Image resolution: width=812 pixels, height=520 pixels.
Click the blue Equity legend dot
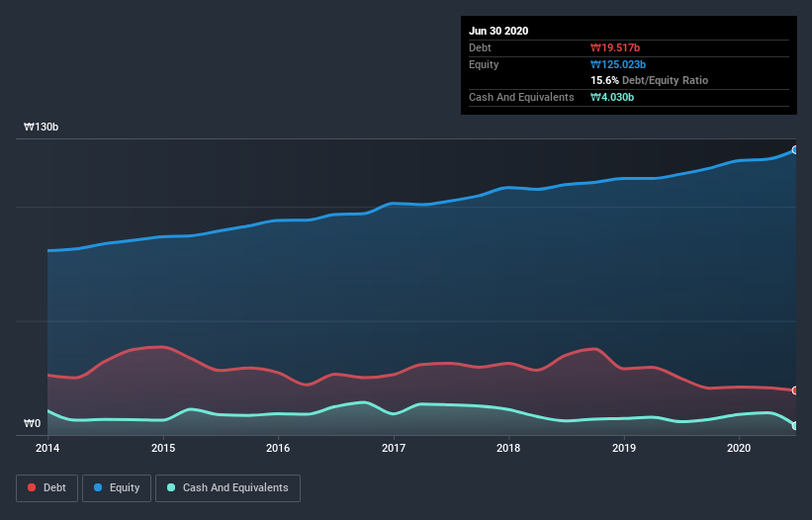98,487
